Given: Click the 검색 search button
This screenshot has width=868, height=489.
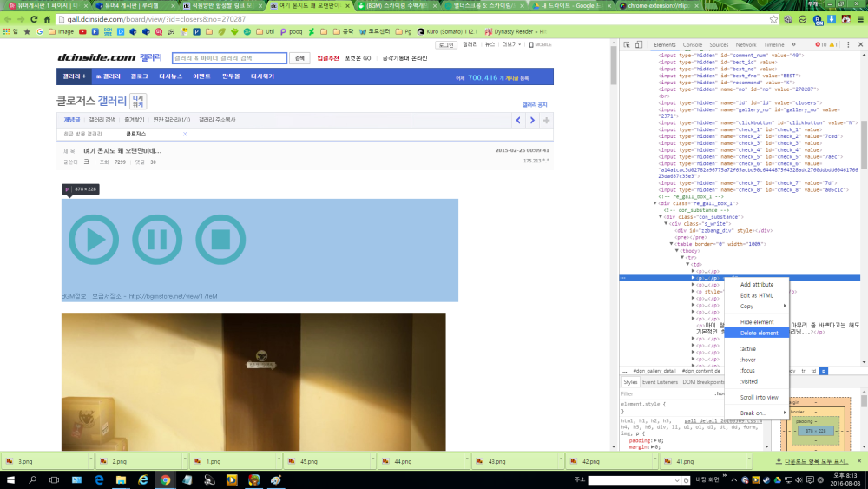Looking at the screenshot, I should pos(299,58).
